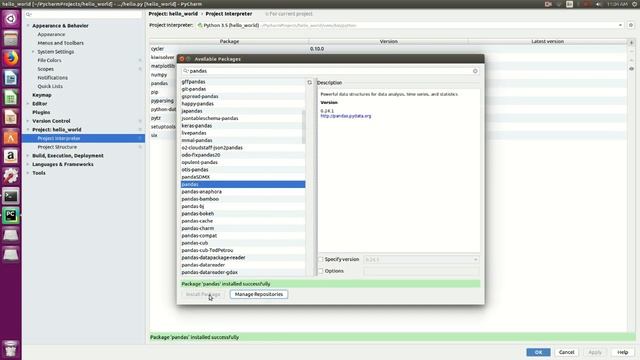Open the Specify version combo box
640x360 pixels.
(421, 260)
